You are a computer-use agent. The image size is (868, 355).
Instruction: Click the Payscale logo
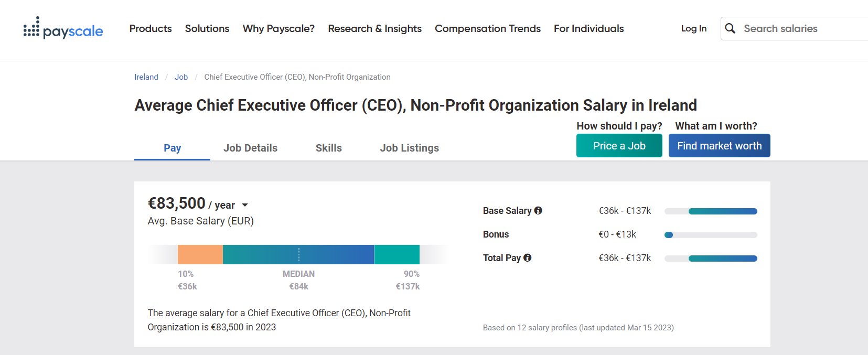[x=63, y=28]
